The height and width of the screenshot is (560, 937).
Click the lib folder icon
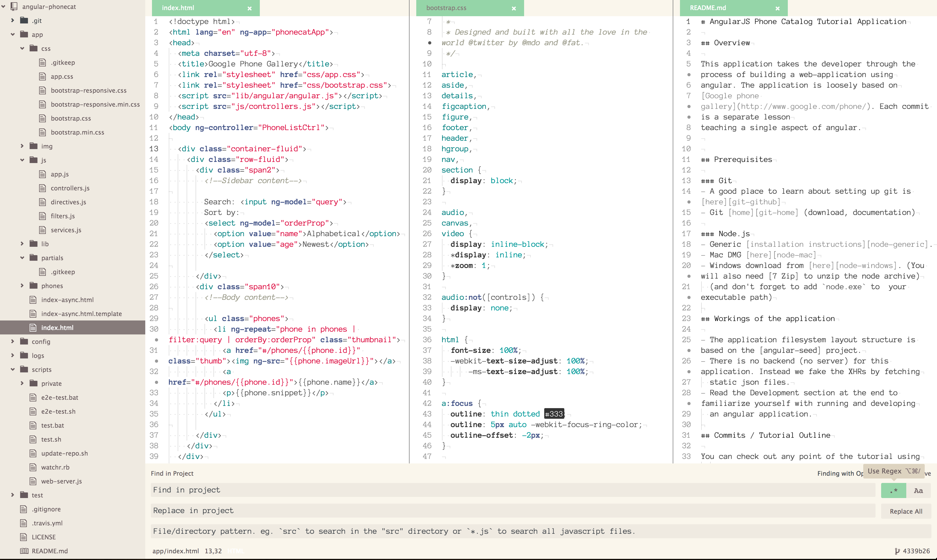(x=34, y=244)
